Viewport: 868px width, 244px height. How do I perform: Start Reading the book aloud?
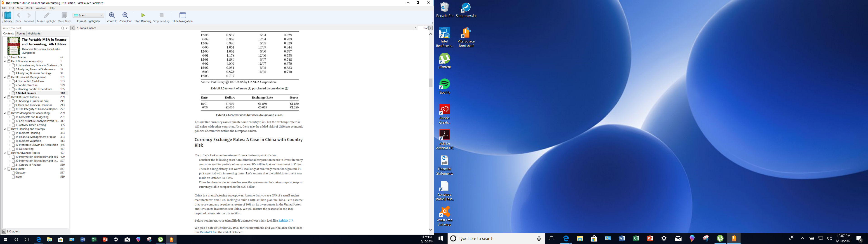tap(143, 17)
